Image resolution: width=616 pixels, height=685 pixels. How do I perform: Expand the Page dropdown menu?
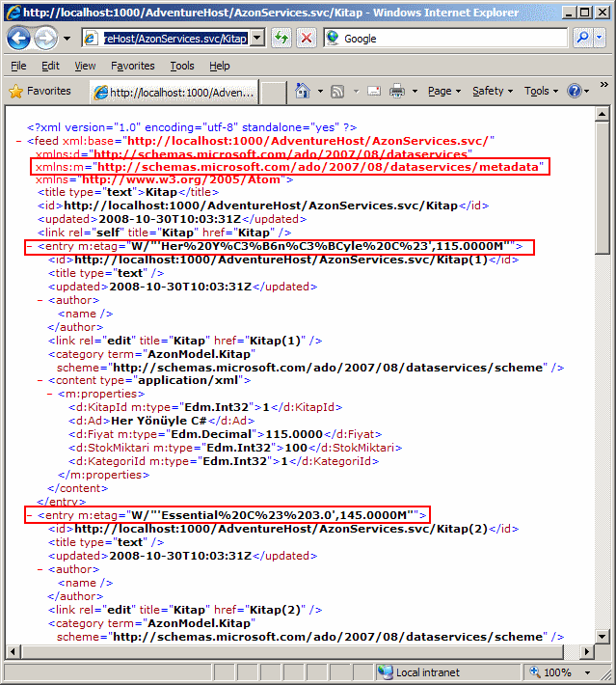(443, 91)
